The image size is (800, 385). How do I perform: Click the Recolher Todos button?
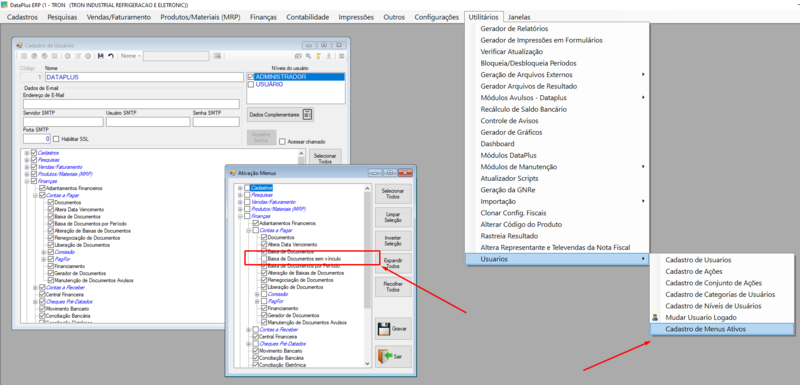click(393, 287)
